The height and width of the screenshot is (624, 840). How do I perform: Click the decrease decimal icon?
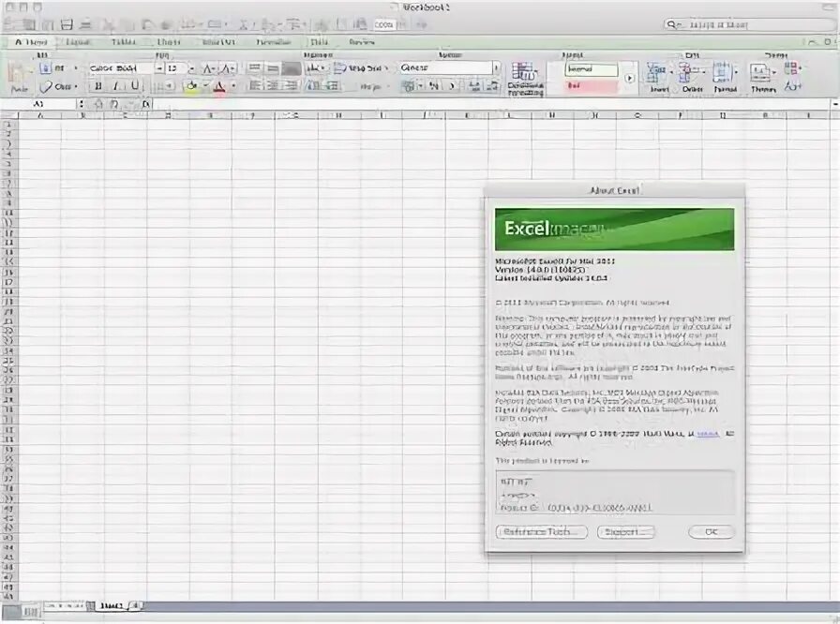tap(492, 85)
